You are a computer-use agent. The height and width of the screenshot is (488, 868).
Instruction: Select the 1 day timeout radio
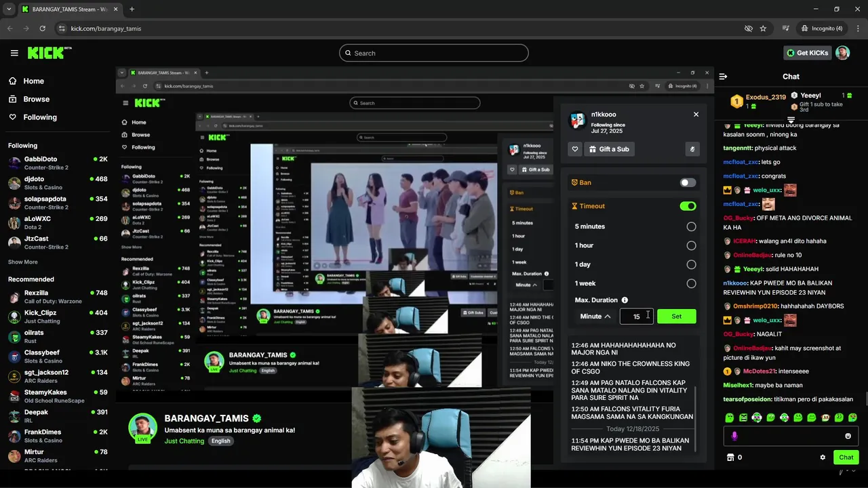(691, 264)
